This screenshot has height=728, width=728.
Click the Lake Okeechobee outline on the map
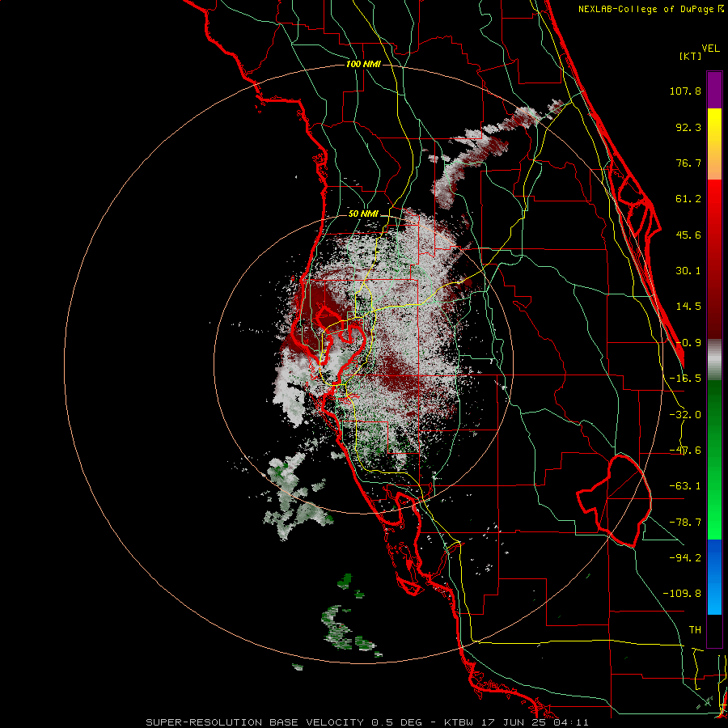click(614, 501)
